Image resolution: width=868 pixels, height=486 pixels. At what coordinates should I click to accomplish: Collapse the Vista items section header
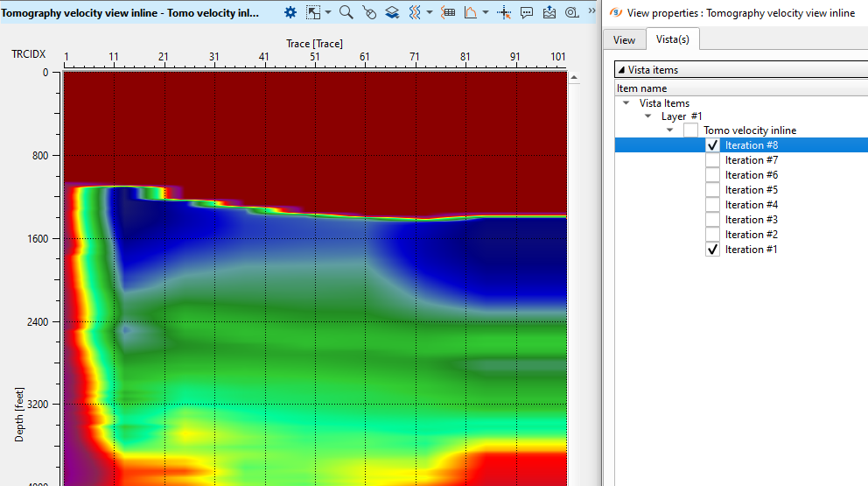[621, 70]
